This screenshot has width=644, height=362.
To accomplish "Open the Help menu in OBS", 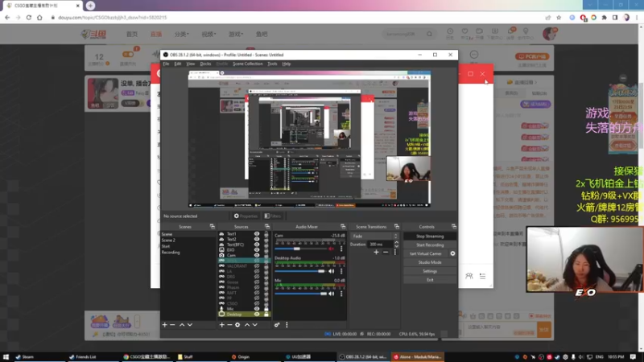I will [287, 64].
